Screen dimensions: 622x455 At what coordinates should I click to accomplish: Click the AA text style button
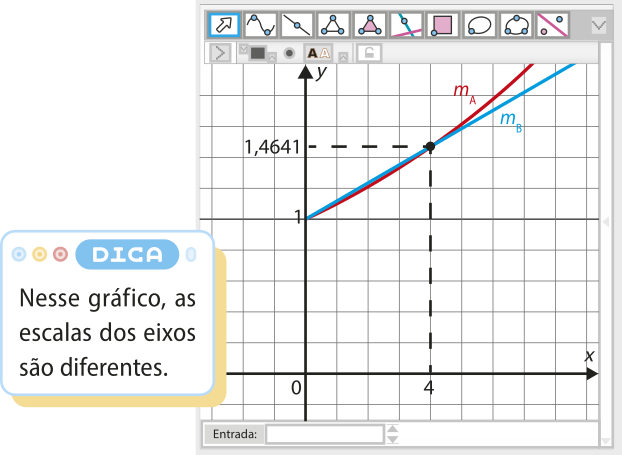(x=319, y=53)
